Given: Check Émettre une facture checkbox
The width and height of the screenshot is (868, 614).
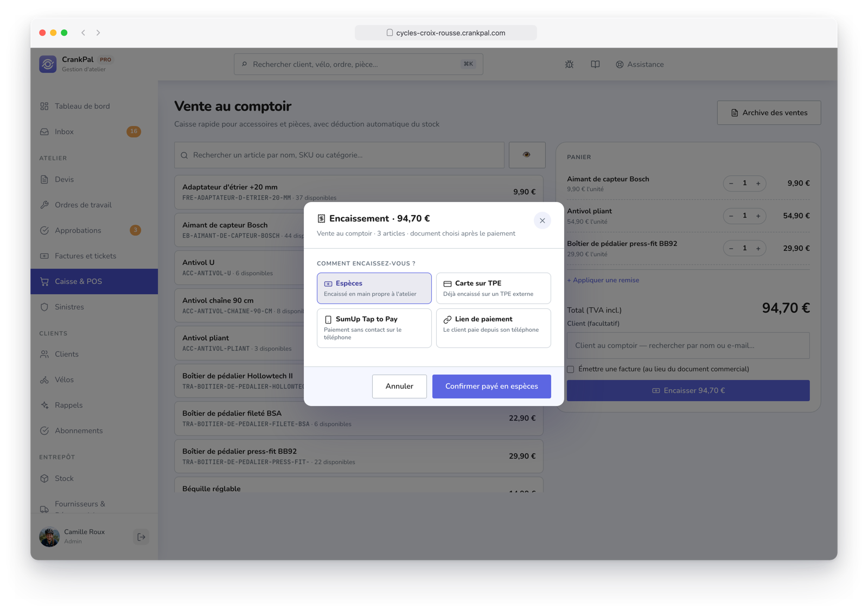Looking at the screenshot, I should pos(571,369).
